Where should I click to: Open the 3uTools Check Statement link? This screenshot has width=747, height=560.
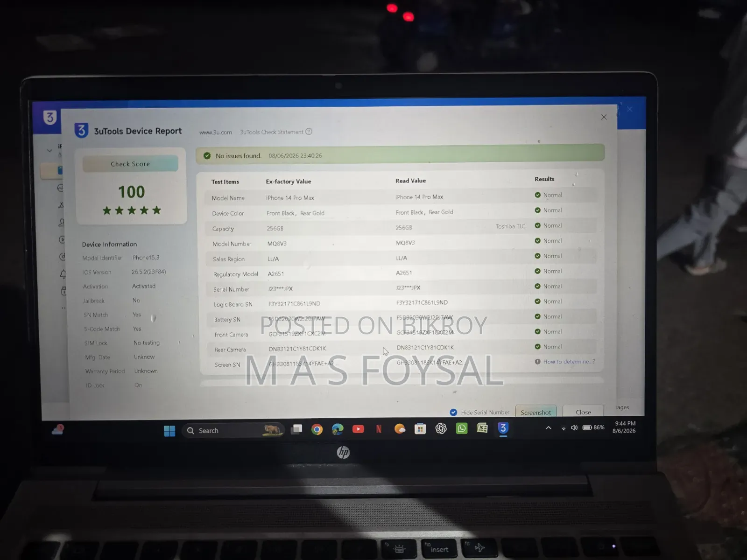click(x=272, y=132)
